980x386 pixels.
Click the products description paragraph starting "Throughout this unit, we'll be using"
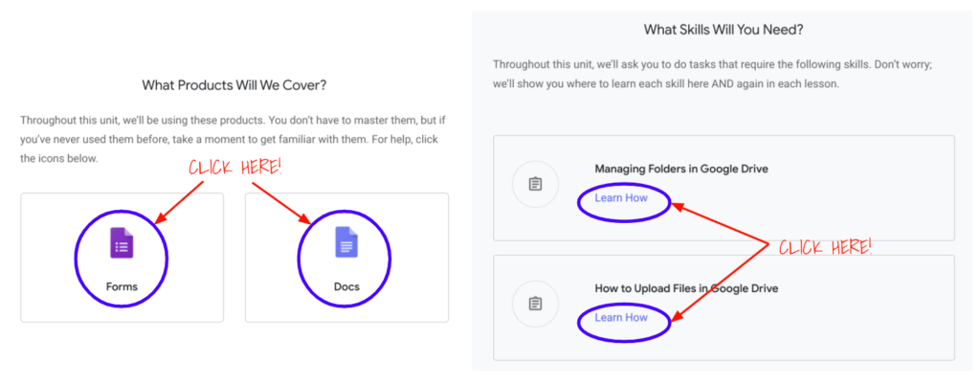(x=233, y=139)
